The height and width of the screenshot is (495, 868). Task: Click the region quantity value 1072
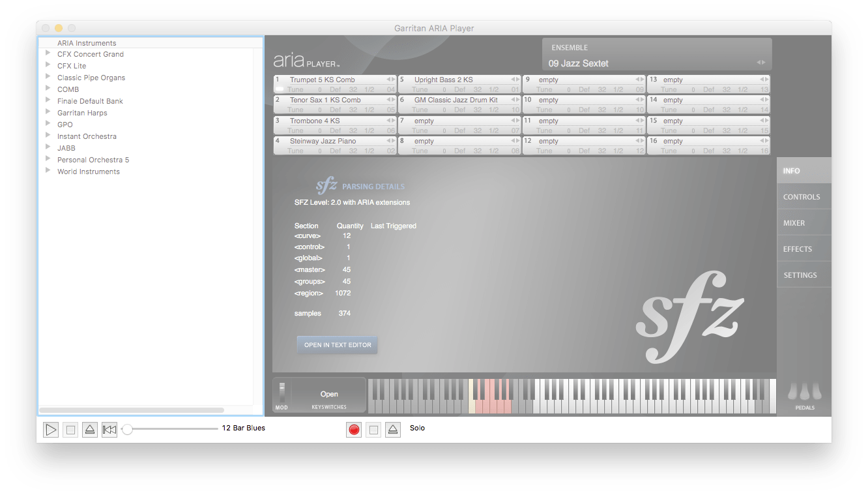click(x=343, y=293)
